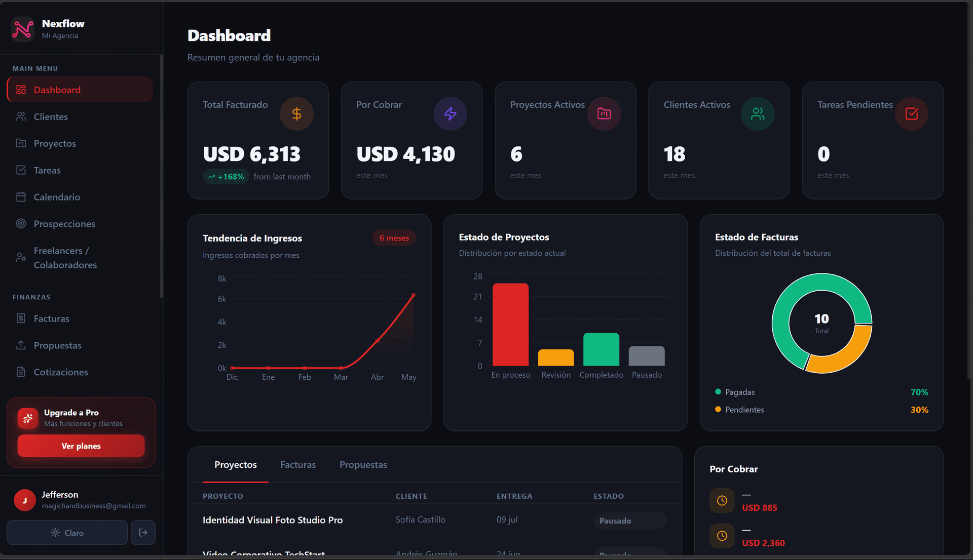Click the Cotizaciones document icon
Screen dimensions: 973x560
coord(21,372)
